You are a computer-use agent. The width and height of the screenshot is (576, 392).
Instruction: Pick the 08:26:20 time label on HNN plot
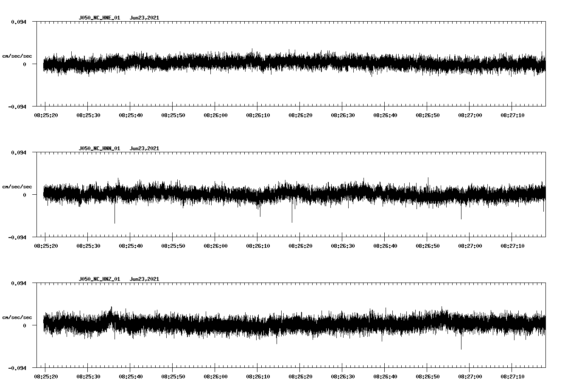pos(300,246)
